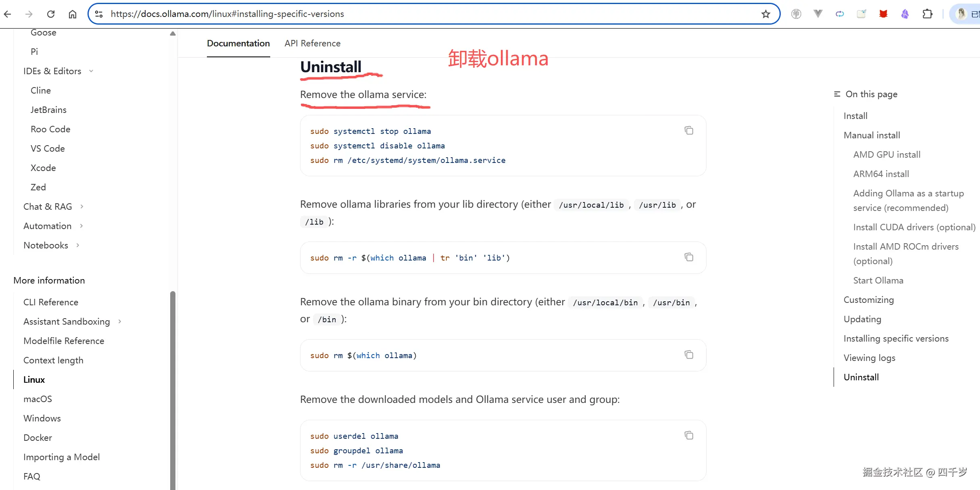Screen dimensions: 980x490
Task: Copy the systemctl stop ollama code block
Action: click(688, 130)
